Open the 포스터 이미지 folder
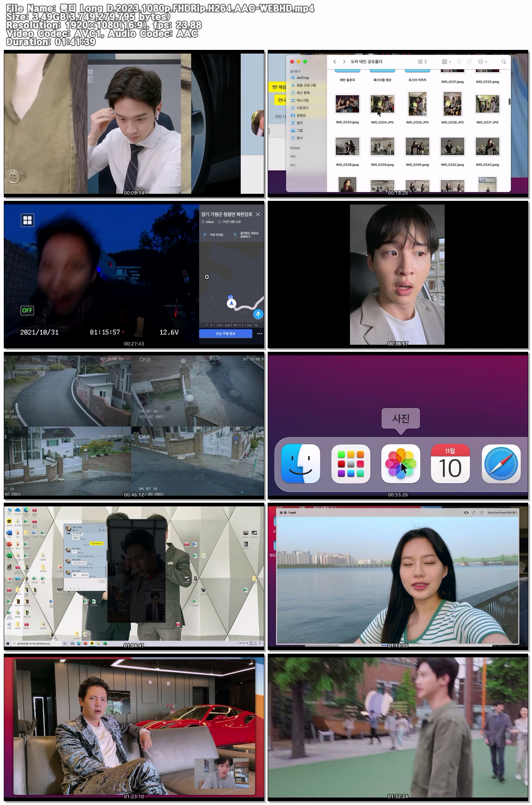 coord(417,80)
